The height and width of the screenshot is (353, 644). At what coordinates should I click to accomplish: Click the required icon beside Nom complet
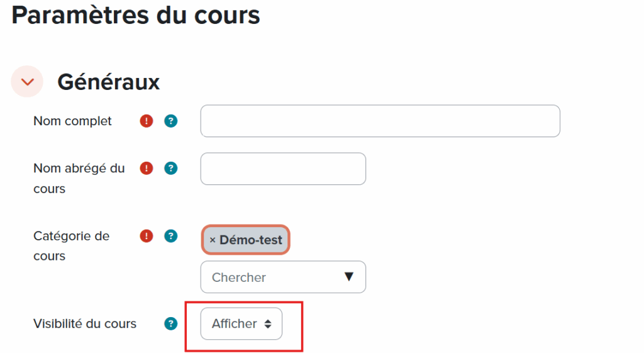click(x=147, y=121)
